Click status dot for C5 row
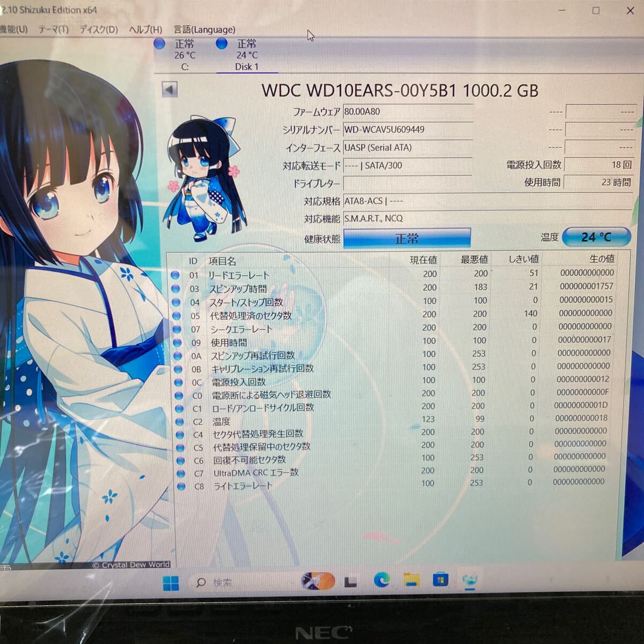Image resolution: width=644 pixels, height=644 pixels. [180, 448]
